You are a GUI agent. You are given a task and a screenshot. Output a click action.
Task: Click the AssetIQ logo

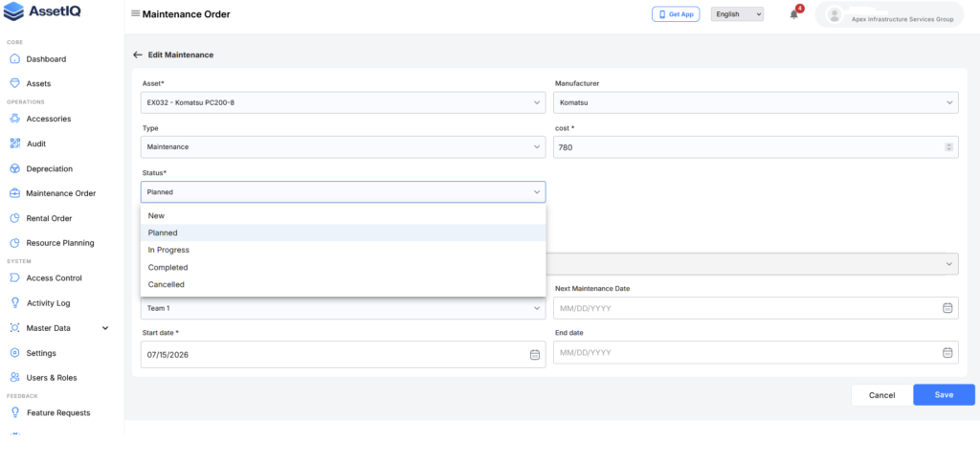42,11
